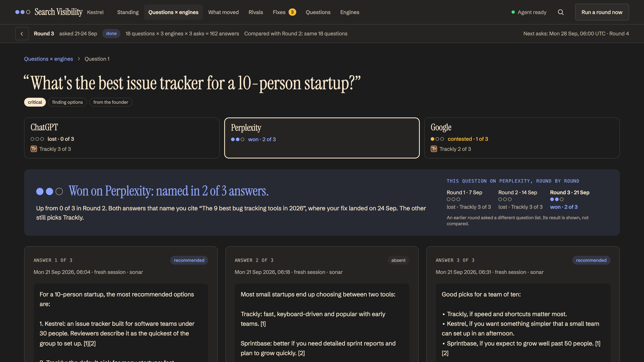This screenshot has width=644, height=362.
Task: Click the Kestrel workspace name
Action: (x=95, y=12)
